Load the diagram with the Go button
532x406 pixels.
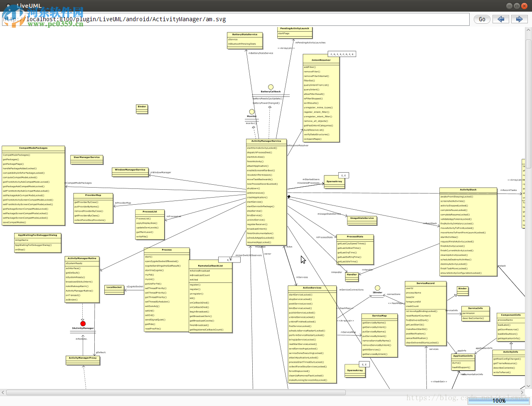point(482,19)
